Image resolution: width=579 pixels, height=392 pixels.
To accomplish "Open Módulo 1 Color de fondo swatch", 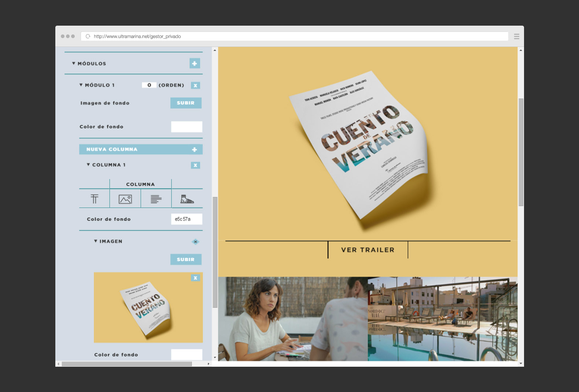I will (187, 127).
